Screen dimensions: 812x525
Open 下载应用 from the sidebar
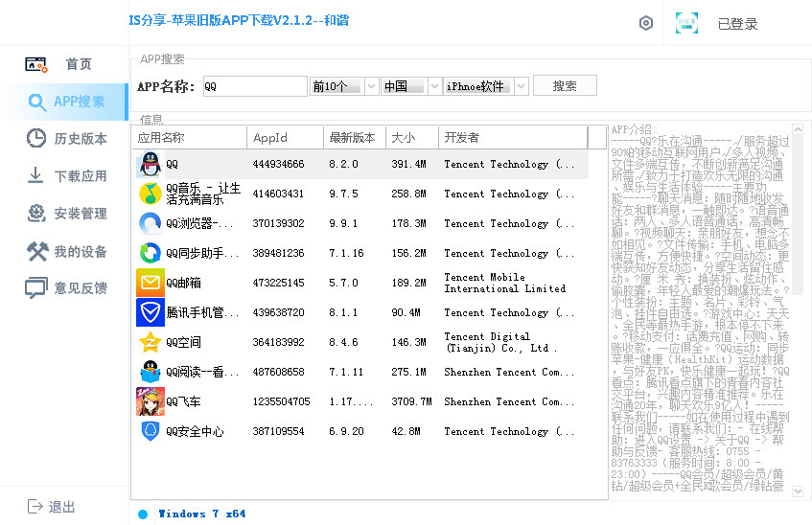tap(65, 176)
